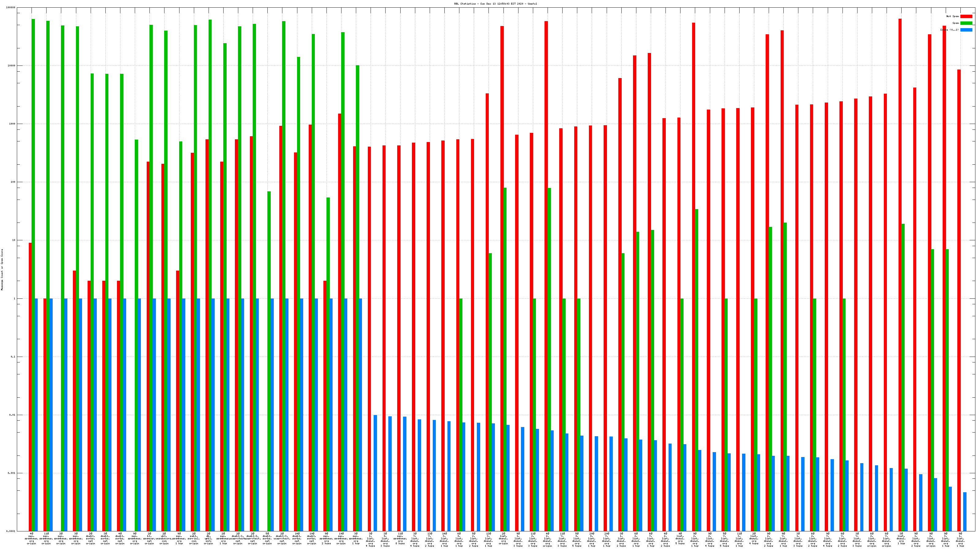Image resolution: width=980 pixels, height=551 pixels.
Task: Click the 'Message Count or Spam Score' axis label
Action: tap(2, 270)
